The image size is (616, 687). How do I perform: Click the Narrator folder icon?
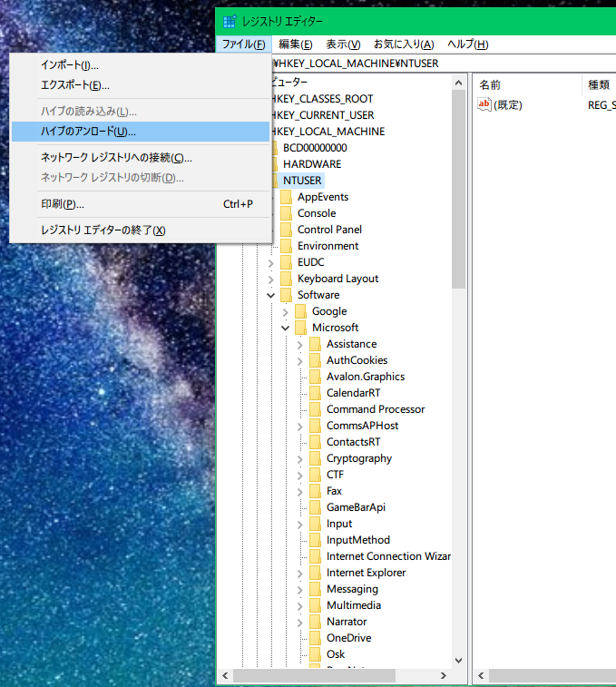(x=315, y=622)
